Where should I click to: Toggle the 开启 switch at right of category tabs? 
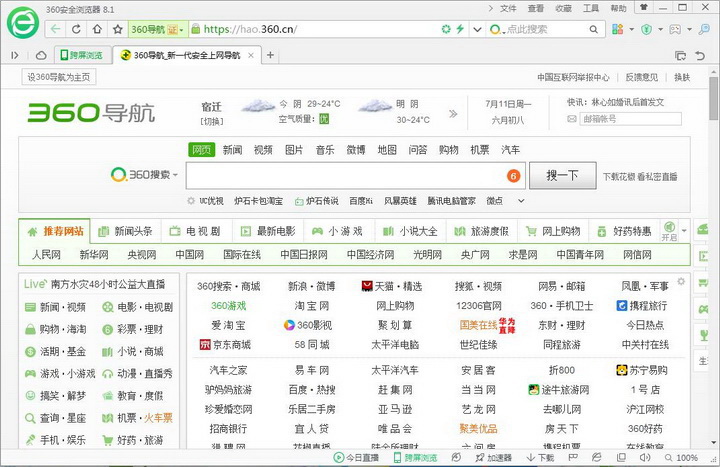(669, 231)
